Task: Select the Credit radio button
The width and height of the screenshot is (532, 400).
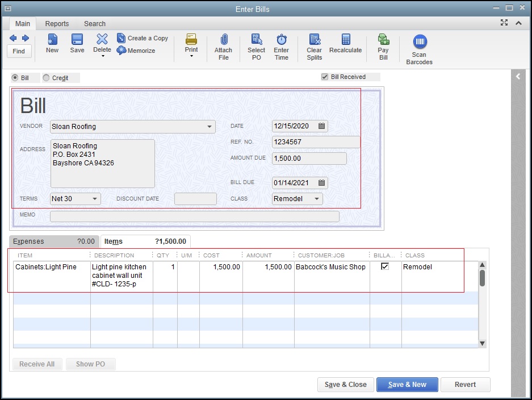Action: pos(47,78)
